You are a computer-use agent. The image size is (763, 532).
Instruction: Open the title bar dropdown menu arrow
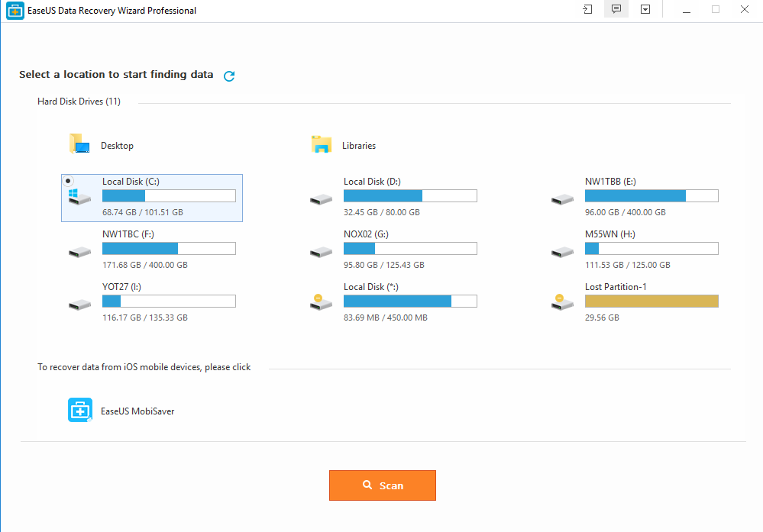point(645,10)
